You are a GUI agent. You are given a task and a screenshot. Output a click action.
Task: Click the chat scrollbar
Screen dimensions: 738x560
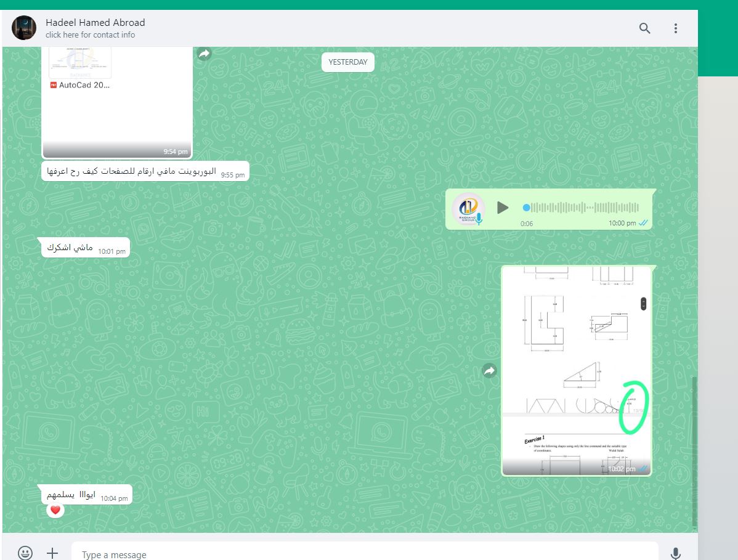click(694, 452)
